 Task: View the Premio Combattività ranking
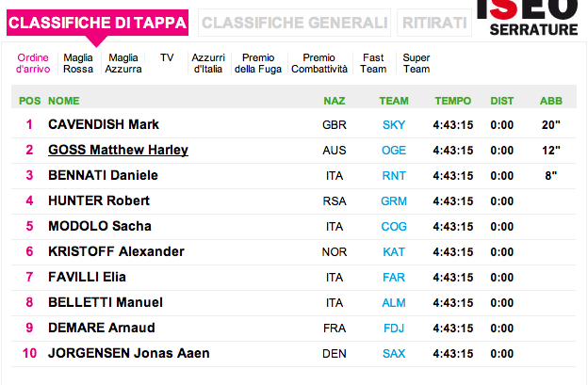pyautogui.click(x=319, y=63)
